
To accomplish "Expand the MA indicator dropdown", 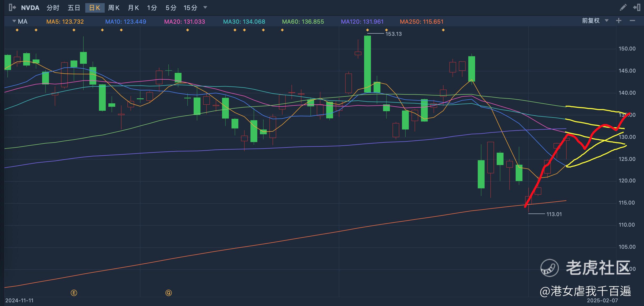I will coord(14,21).
